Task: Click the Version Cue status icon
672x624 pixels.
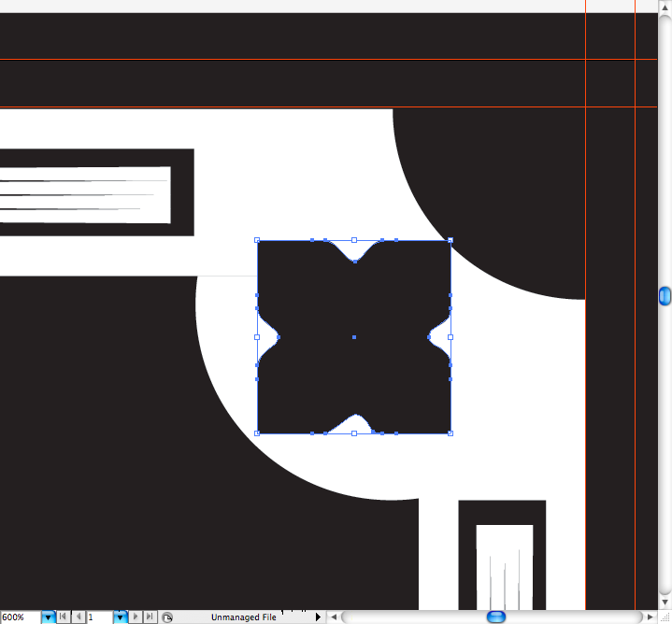Action: pyautogui.click(x=167, y=617)
